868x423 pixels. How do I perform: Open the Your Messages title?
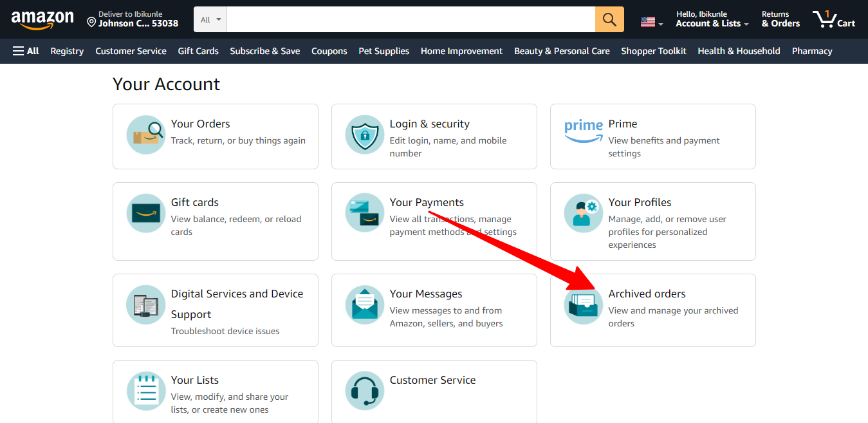tap(426, 294)
